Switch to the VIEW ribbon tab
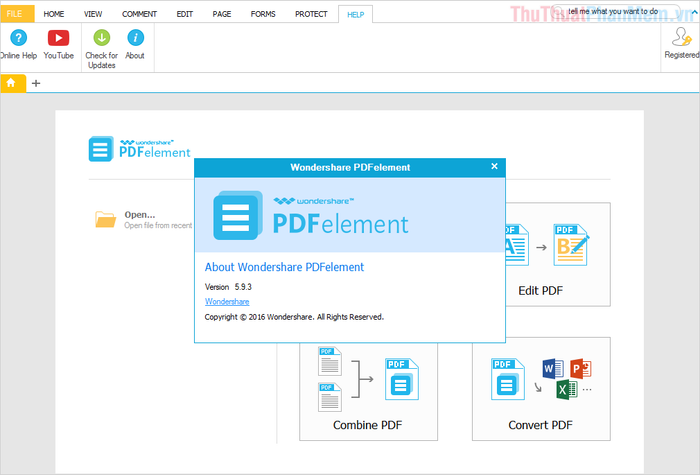The image size is (700, 475). [93, 14]
